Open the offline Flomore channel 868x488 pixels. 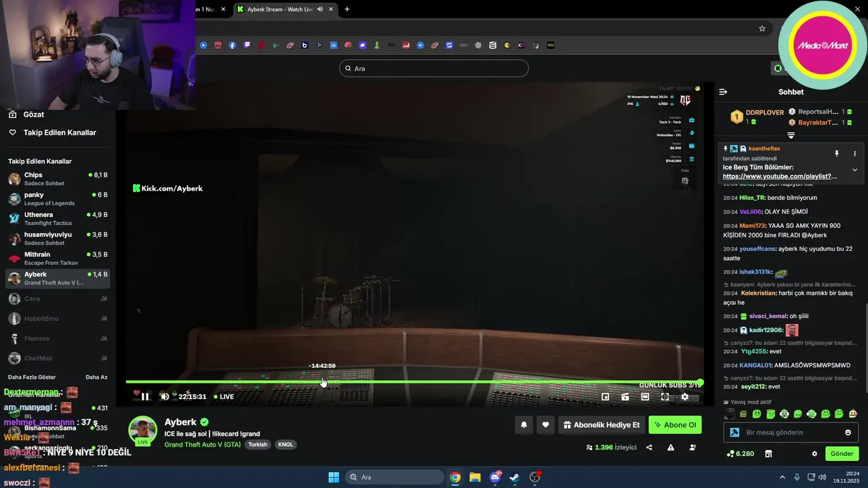tap(58, 338)
